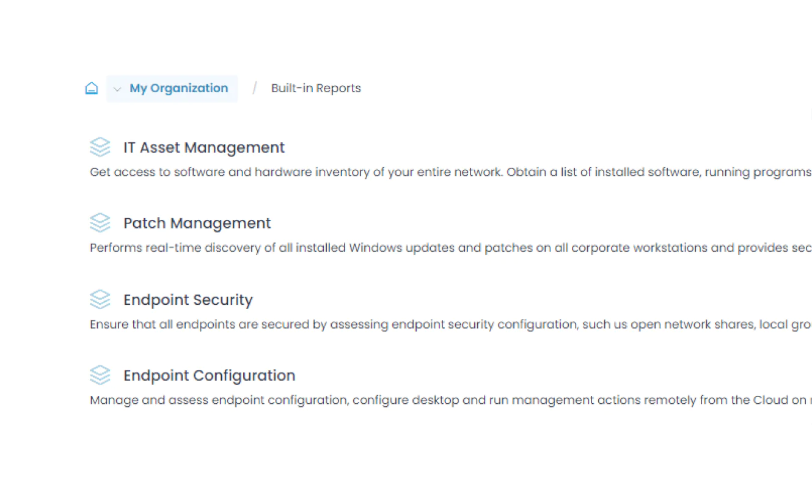The height and width of the screenshot is (504, 812).
Task: Click the Patch Management stack icon
Action: tap(100, 223)
